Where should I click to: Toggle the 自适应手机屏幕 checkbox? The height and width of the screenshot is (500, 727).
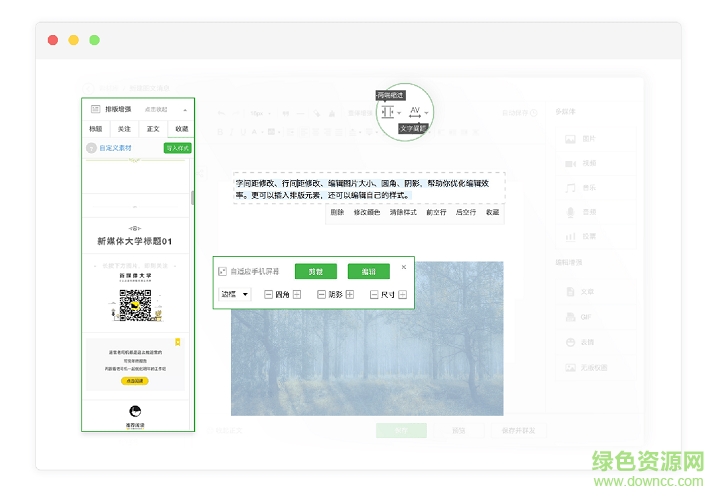[x=222, y=271]
